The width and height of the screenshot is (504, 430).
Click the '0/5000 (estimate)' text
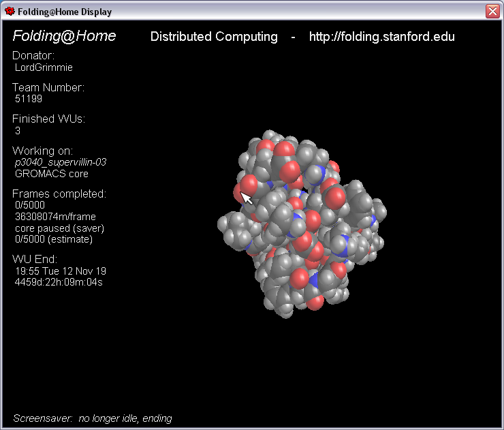pos(54,239)
